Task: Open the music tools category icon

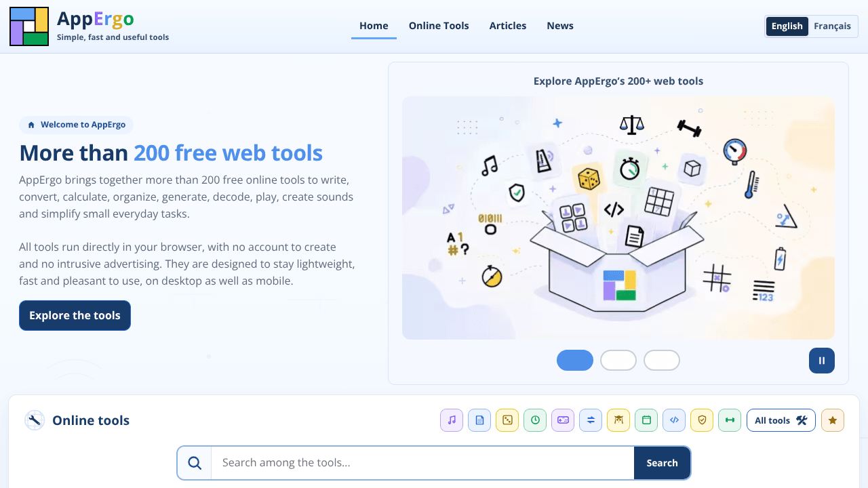Action: 452,420
